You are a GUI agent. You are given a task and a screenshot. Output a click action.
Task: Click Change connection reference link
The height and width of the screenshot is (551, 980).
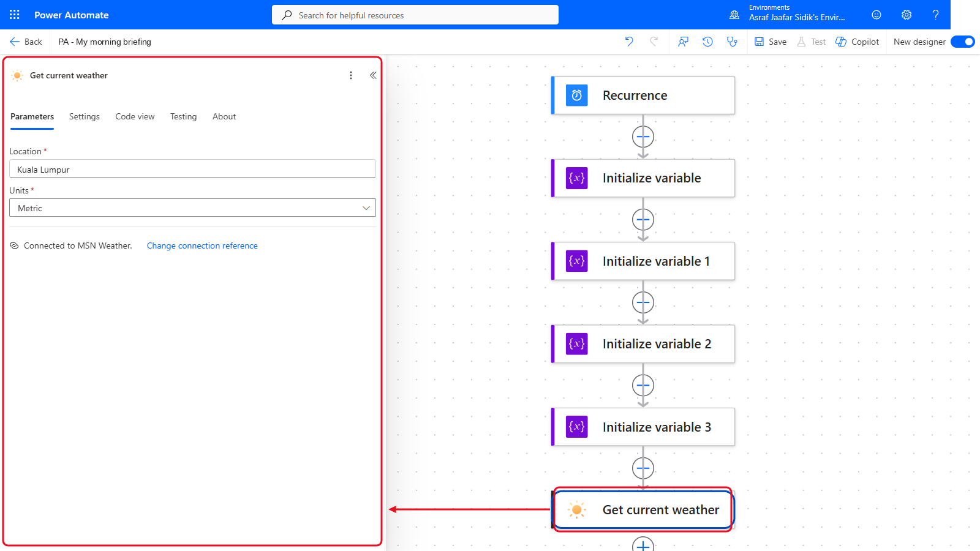pyautogui.click(x=202, y=246)
